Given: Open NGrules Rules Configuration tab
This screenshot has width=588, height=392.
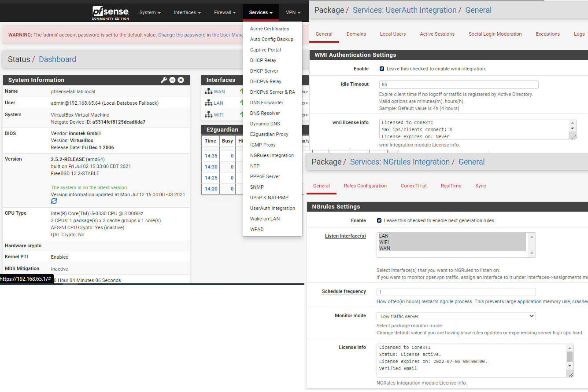Looking at the screenshot, I should point(365,186).
